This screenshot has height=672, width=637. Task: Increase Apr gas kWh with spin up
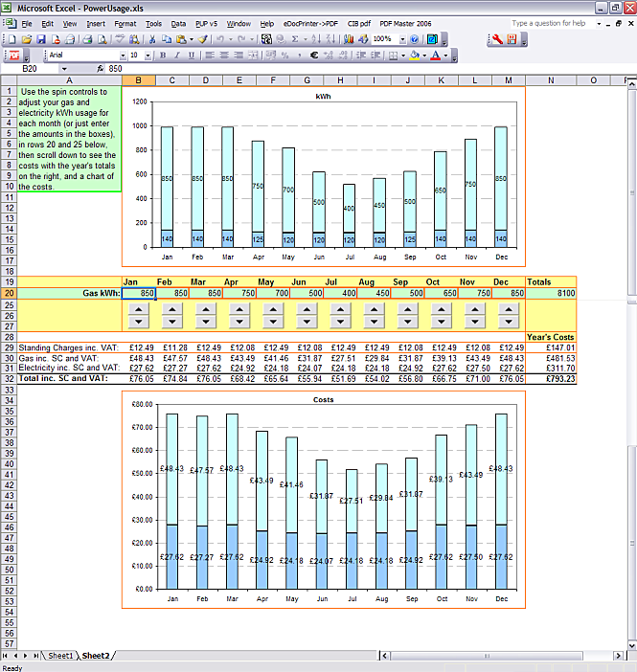point(239,309)
